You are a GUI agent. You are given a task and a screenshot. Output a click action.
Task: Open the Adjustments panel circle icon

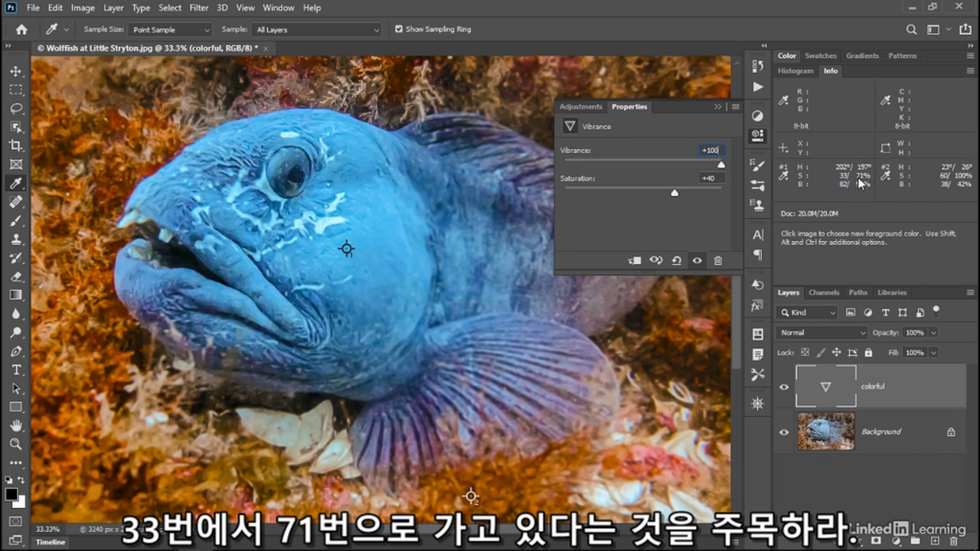[758, 116]
